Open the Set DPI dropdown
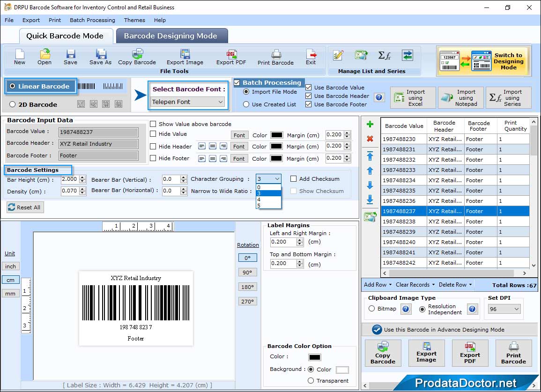This screenshot has width=541, height=392. (504, 309)
